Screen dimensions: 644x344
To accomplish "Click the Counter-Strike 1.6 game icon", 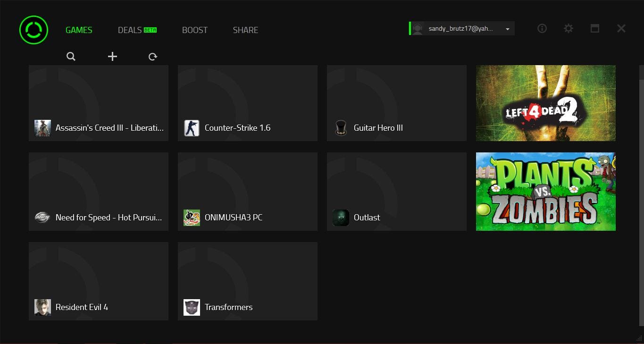I will click(x=192, y=128).
